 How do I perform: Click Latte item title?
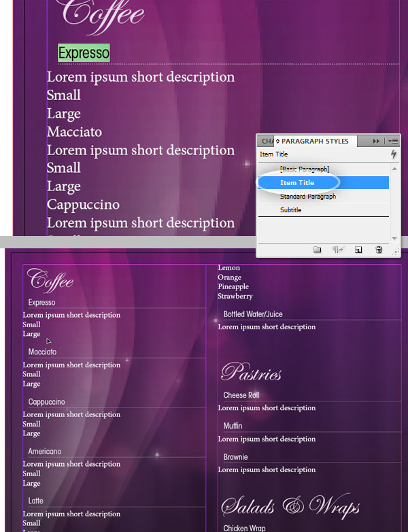pos(35,501)
